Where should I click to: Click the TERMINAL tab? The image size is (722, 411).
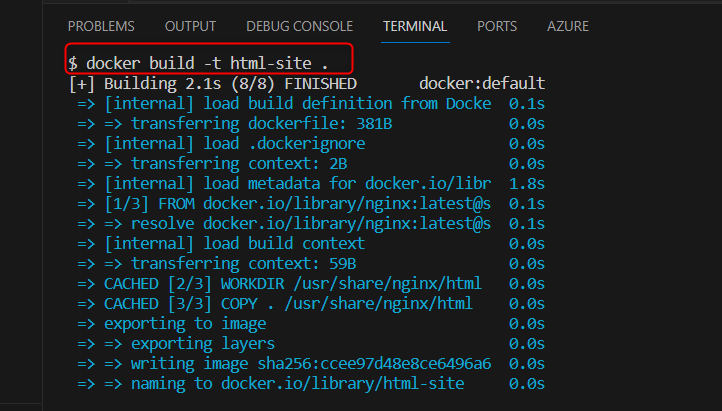coord(415,26)
